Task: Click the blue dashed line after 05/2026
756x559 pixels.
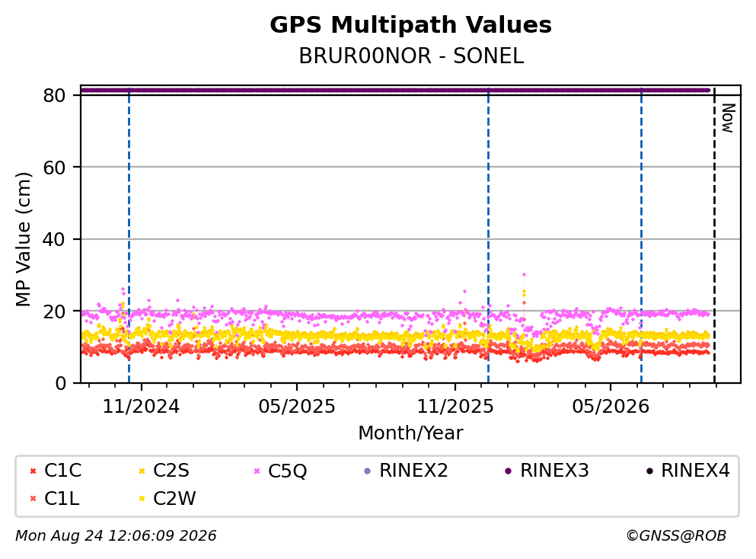Action: [x=641, y=236]
